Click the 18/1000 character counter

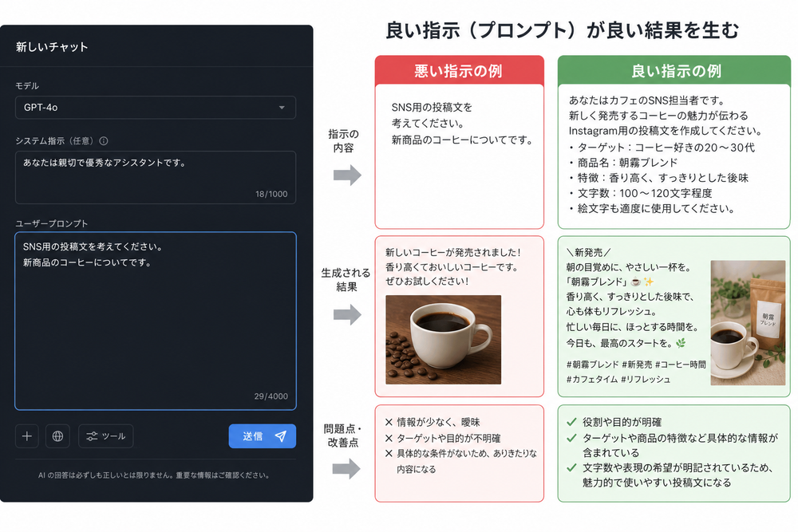(271, 194)
